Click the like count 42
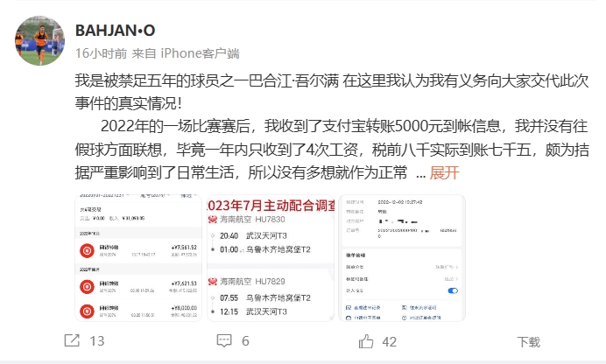Viewport: 606px width, 364px height. [389, 341]
